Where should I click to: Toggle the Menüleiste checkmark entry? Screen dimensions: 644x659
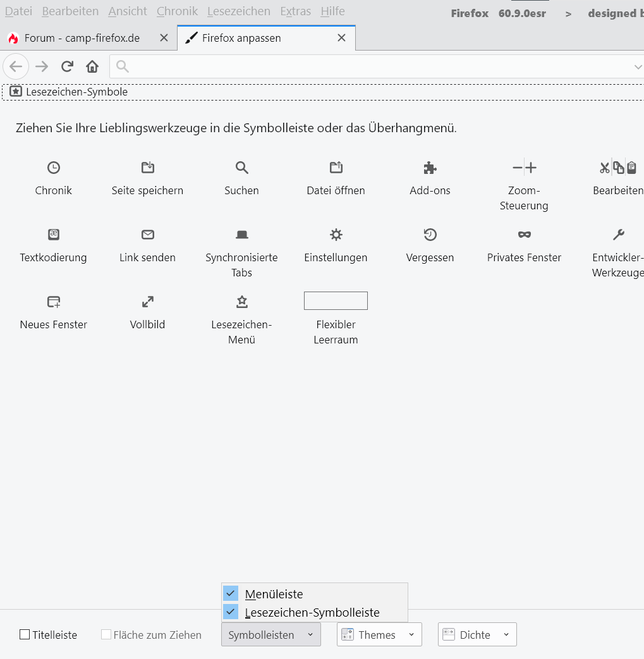[315, 594]
